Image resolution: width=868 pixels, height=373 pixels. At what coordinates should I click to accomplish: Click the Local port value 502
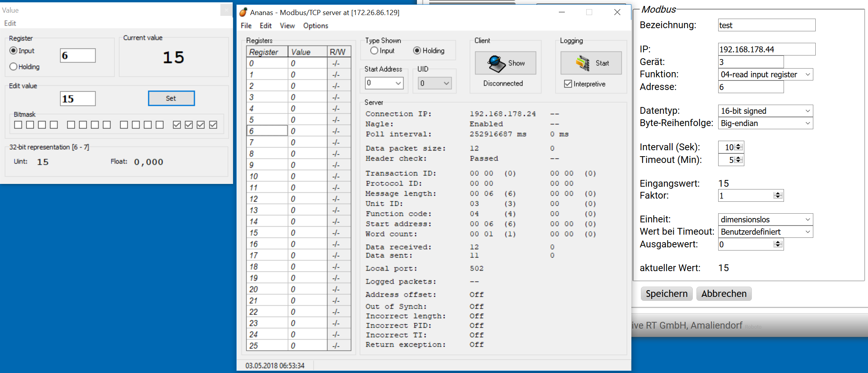click(x=476, y=268)
